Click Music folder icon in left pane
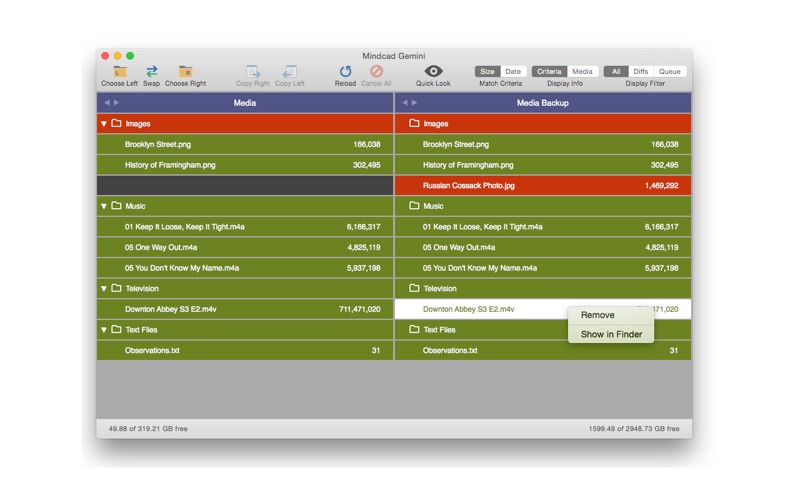Screen dimensions: 800x500 (116, 206)
